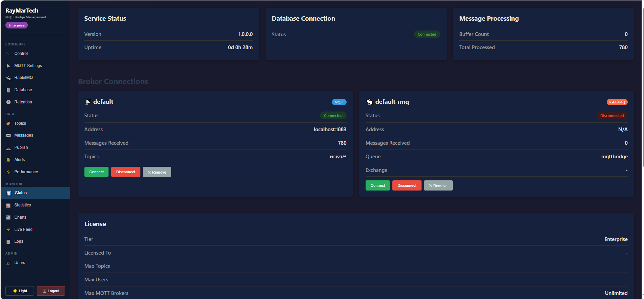
Task: Click the Users people icon
Action: 8,263
